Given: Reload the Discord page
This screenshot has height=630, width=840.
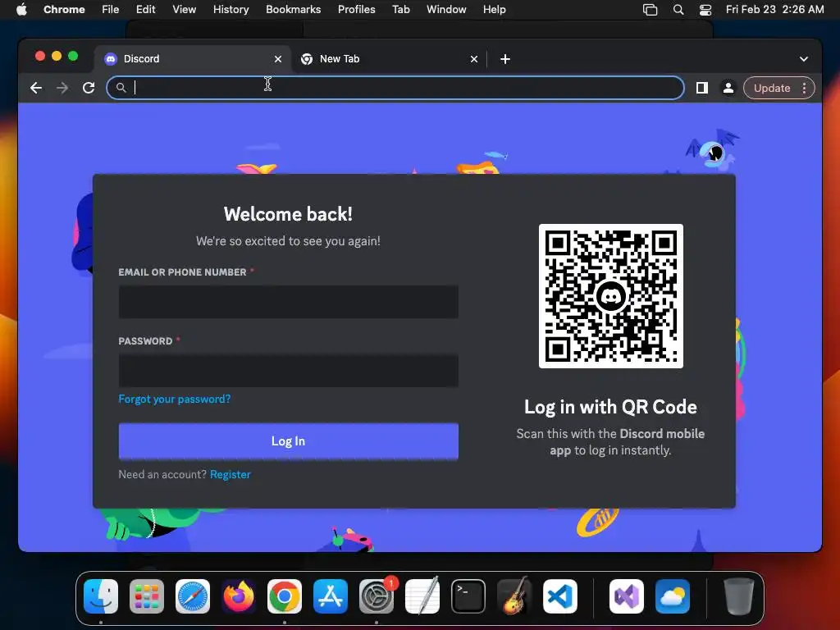Looking at the screenshot, I should [x=89, y=88].
